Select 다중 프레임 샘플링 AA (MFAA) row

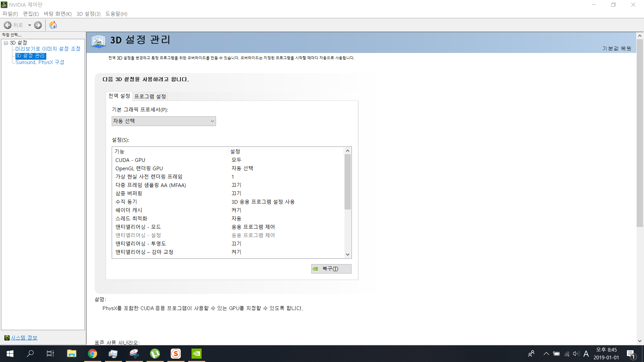coord(228,185)
